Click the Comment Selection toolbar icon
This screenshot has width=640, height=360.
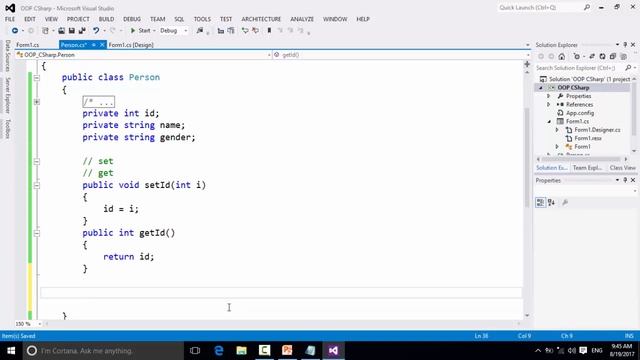point(245,31)
